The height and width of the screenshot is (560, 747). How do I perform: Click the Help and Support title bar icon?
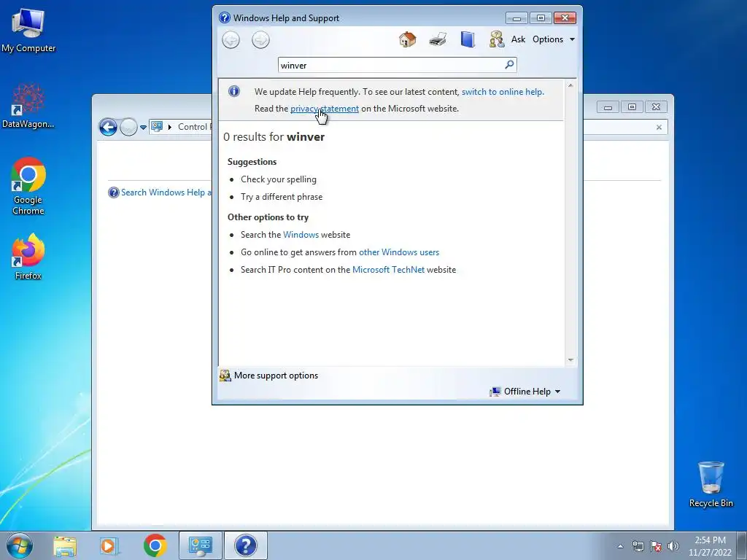pyautogui.click(x=225, y=17)
